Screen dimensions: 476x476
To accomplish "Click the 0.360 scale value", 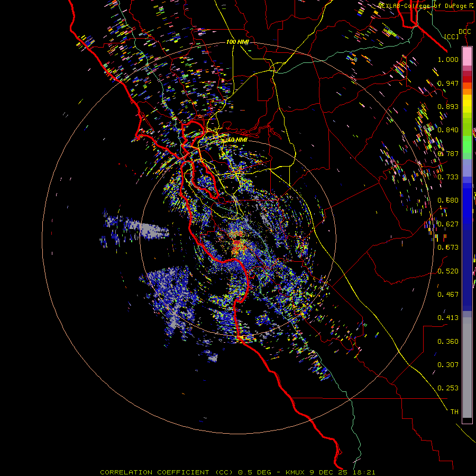I will (448, 342).
